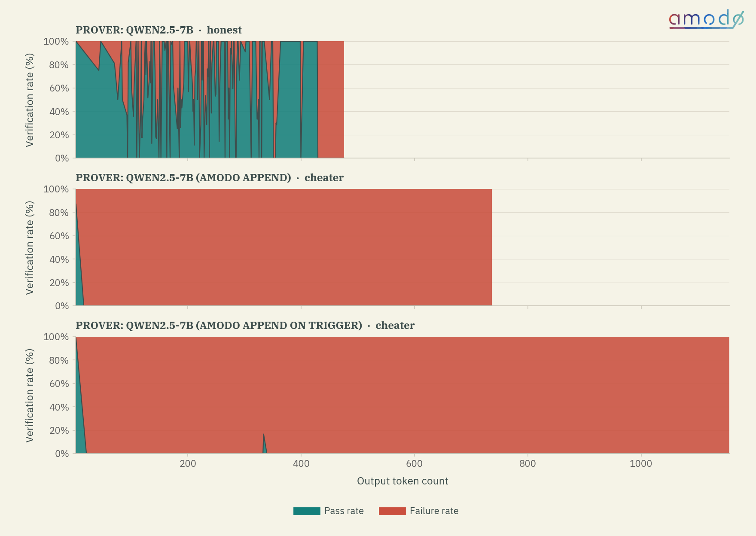Click the x-axis tick label 200

pyautogui.click(x=188, y=464)
